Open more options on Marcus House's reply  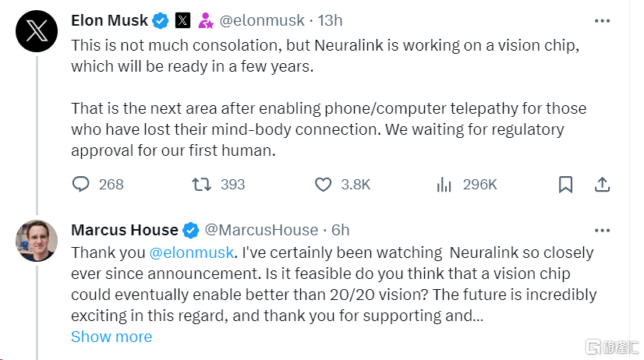click(602, 231)
